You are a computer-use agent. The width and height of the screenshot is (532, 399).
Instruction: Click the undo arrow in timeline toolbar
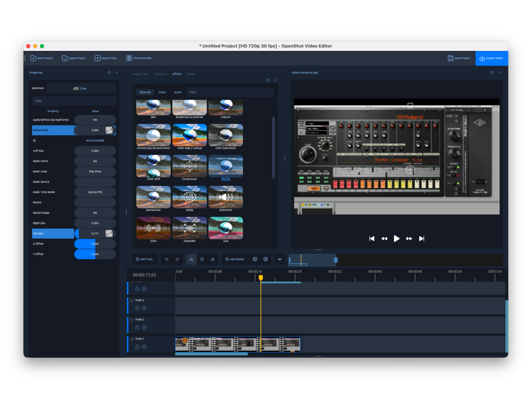tap(167, 259)
